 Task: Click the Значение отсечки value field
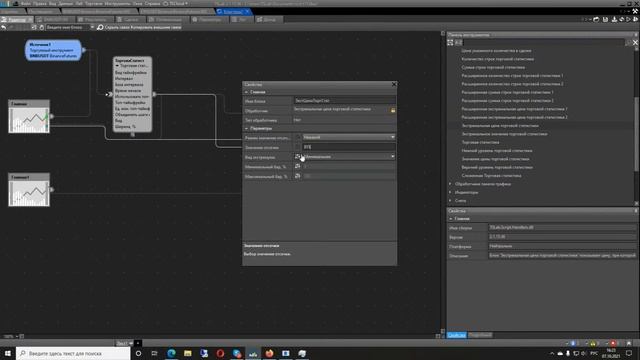[349, 147]
